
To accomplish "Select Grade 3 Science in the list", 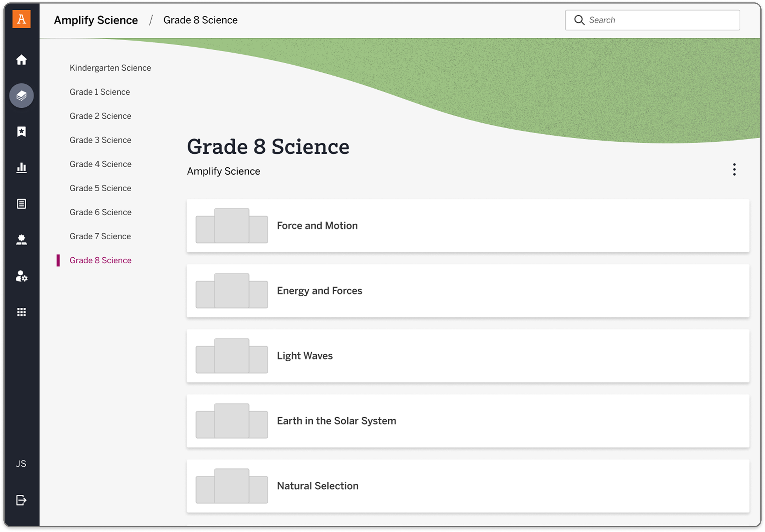I will (100, 140).
